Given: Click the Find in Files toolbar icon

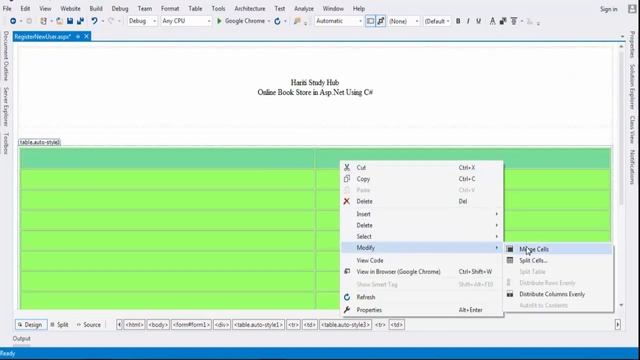Looking at the screenshot, I should click(297, 21).
